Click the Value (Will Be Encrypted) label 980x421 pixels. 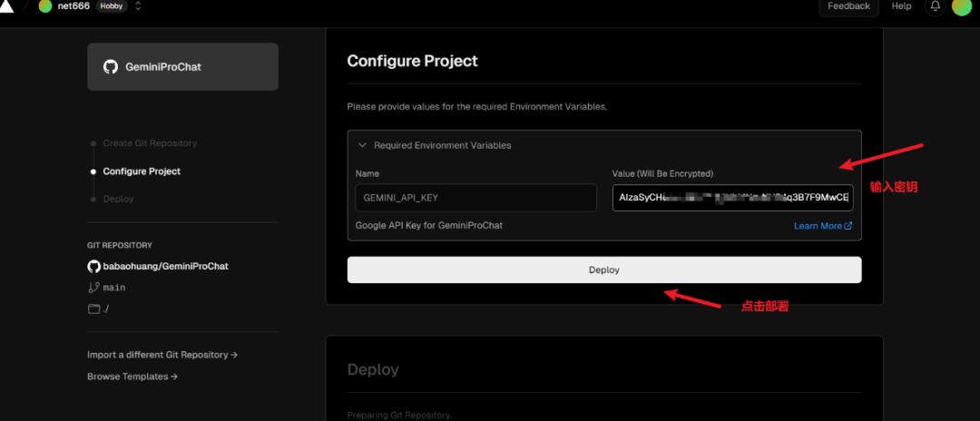point(662,173)
